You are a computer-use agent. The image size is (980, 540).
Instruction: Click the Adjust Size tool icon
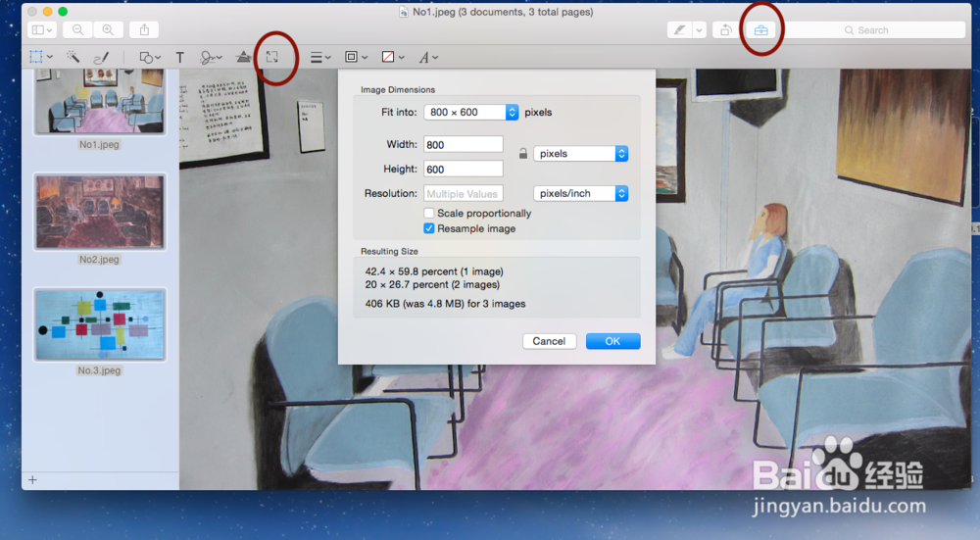coord(272,58)
